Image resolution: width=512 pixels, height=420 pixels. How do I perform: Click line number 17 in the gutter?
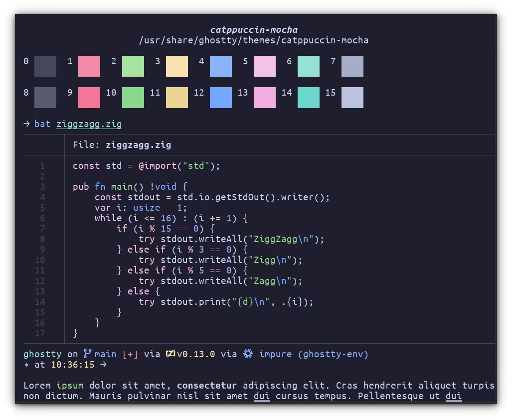40,333
